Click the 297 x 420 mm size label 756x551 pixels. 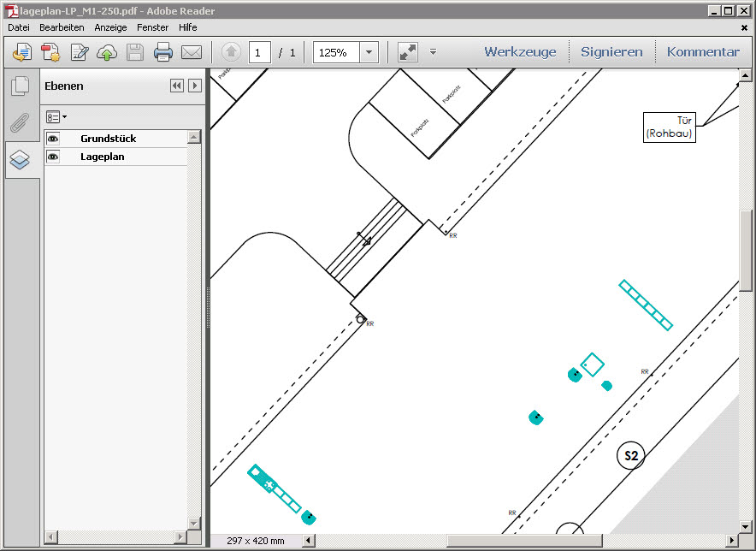256,541
